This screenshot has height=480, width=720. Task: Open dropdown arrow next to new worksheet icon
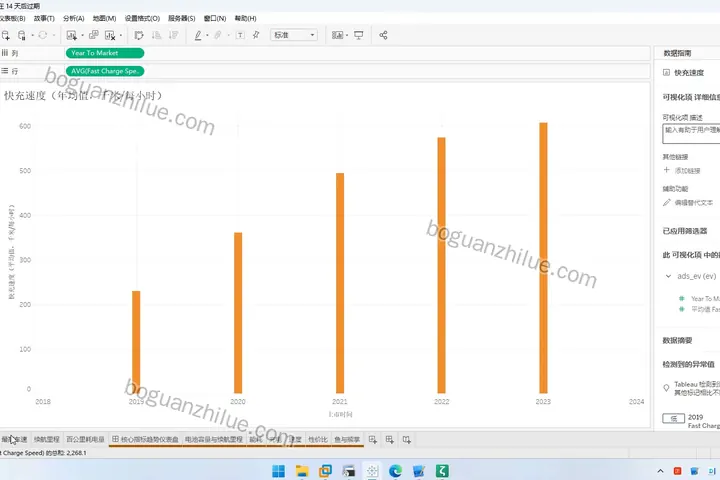tap(82, 35)
